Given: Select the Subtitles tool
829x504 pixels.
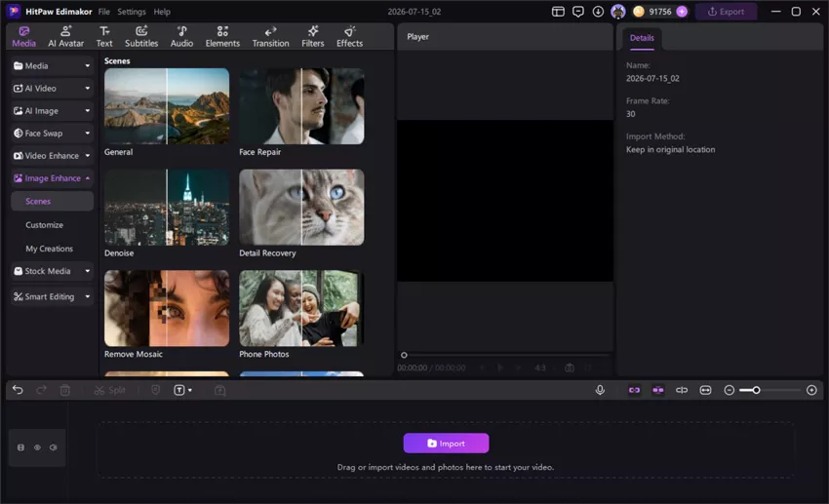Looking at the screenshot, I should tap(141, 36).
